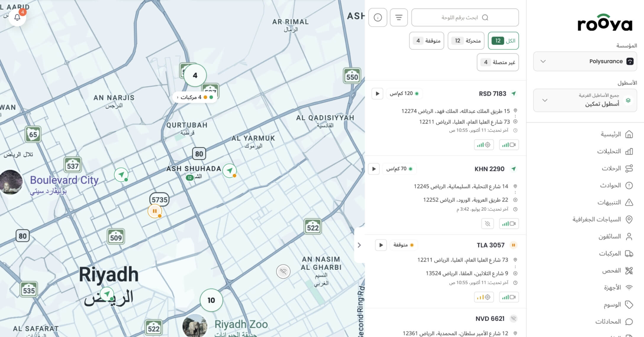Open the أسطول تمكين fleet dropdown
This screenshot has height=337, width=644.
coord(585,100)
